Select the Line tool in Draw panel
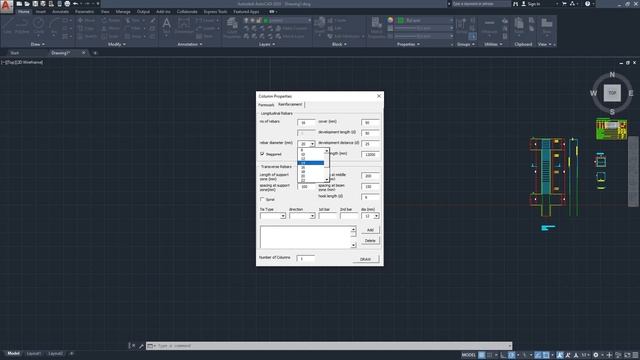This screenshot has width=640, height=360. [x=7, y=25]
